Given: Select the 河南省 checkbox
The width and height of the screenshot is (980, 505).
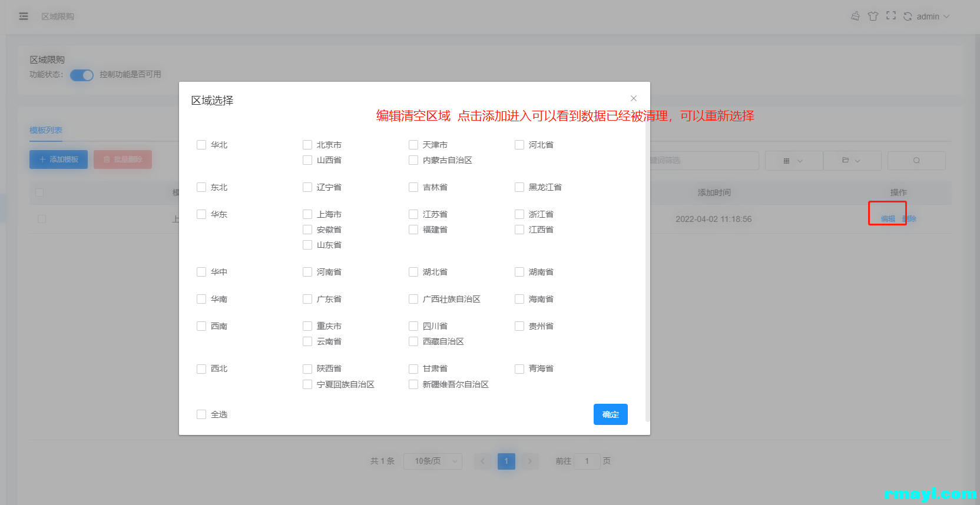Looking at the screenshot, I should (x=307, y=272).
